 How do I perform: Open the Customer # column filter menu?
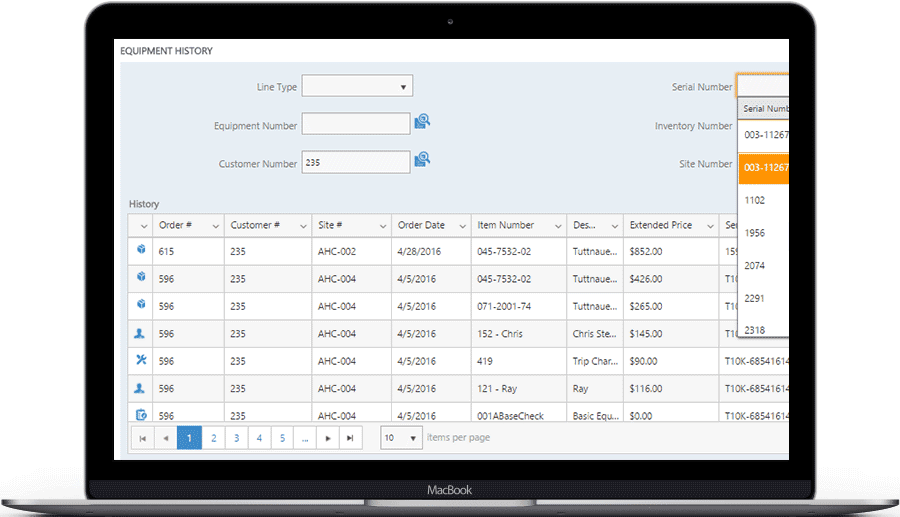tap(304, 226)
